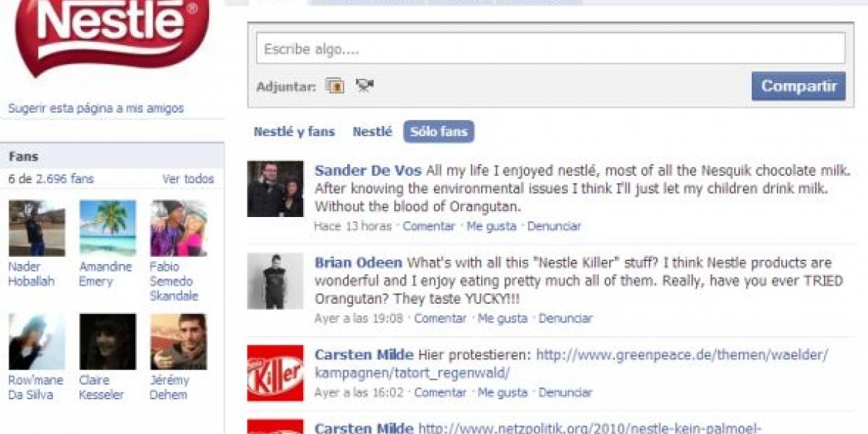Attach a video using the camera icon
Image resolution: width=868 pixels, height=434 pixels.
pos(364,86)
